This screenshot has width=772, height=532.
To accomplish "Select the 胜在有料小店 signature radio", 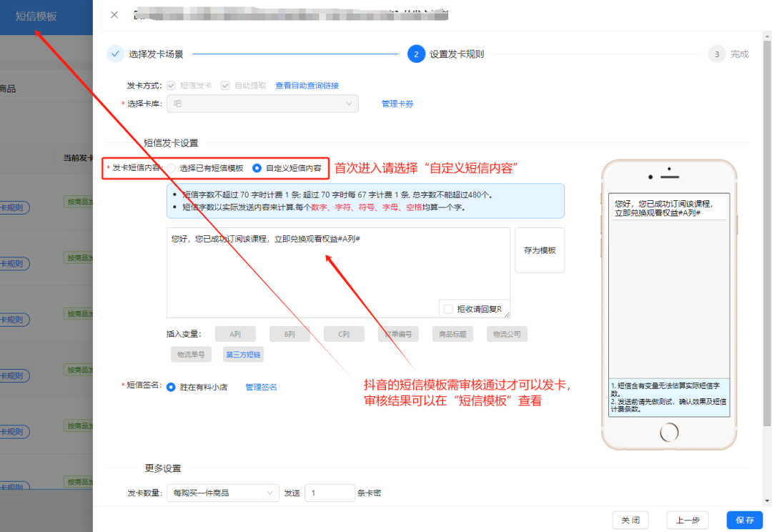I will (x=171, y=387).
